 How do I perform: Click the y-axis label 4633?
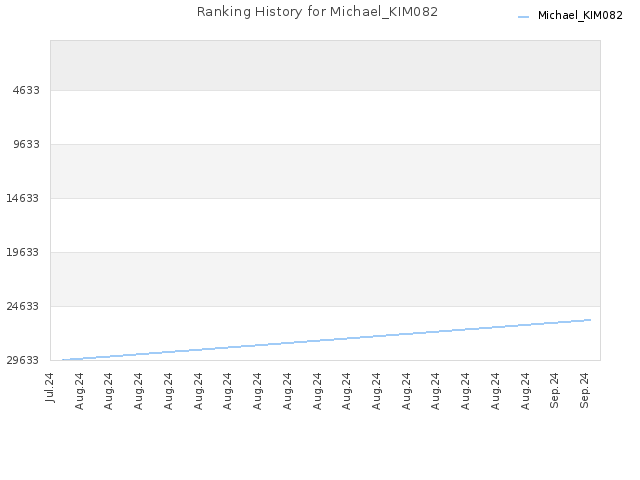pos(26,90)
